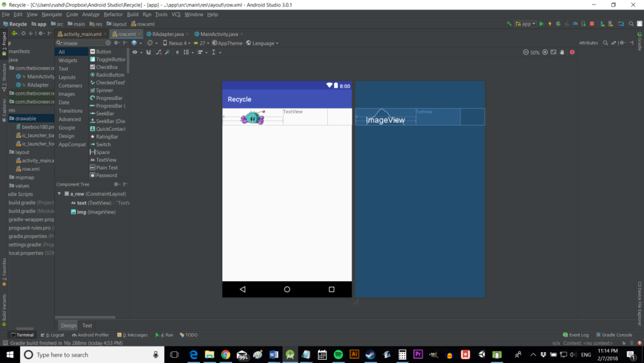Screen dimensions: 644x363
Task: Run the app with the green play button
Action: point(541,24)
